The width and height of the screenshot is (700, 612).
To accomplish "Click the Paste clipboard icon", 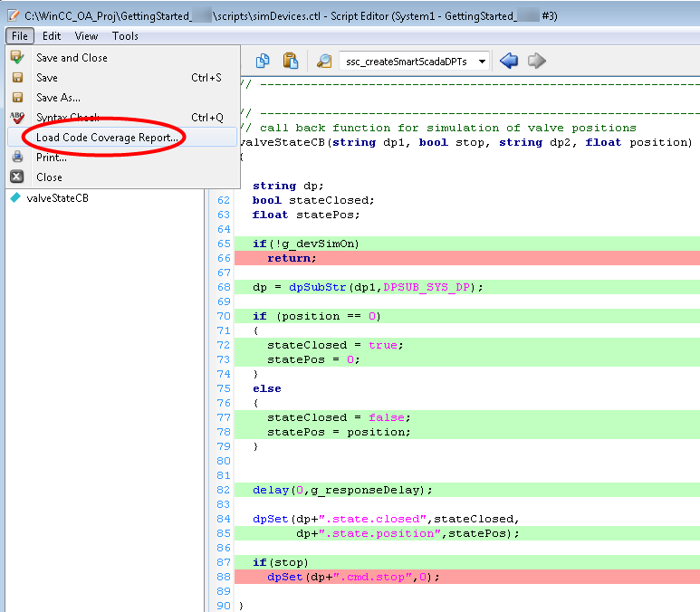I will 290,61.
